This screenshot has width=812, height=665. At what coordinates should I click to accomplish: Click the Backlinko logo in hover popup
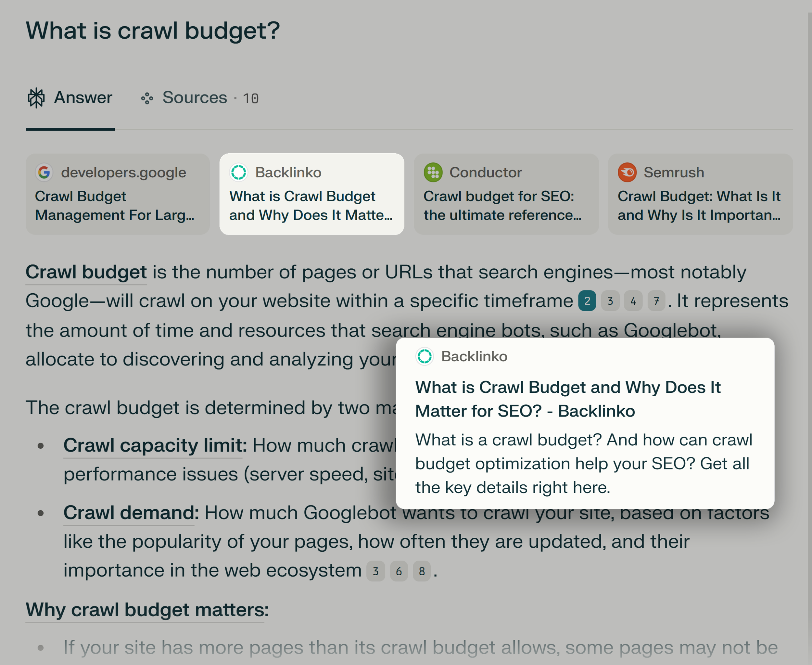[x=425, y=356]
